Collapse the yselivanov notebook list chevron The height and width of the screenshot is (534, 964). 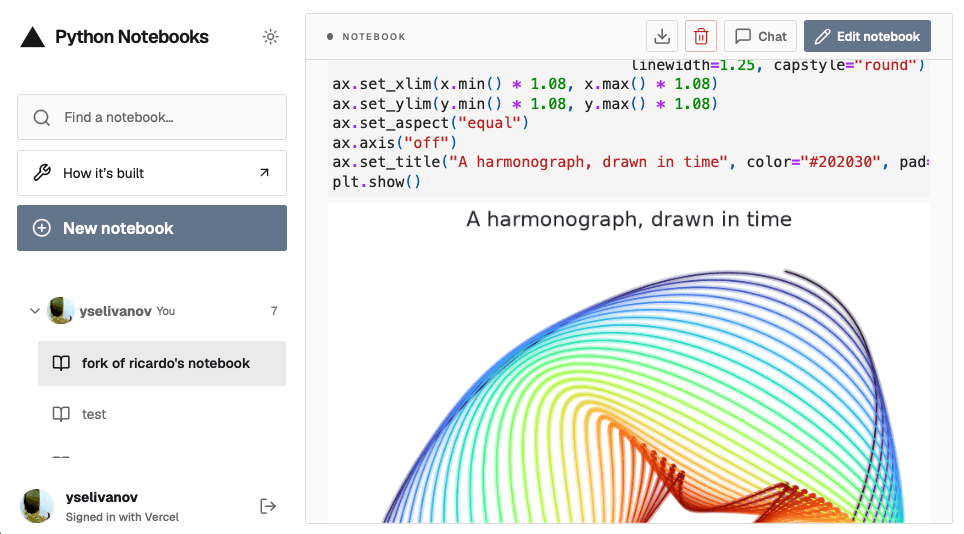[35, 311]
